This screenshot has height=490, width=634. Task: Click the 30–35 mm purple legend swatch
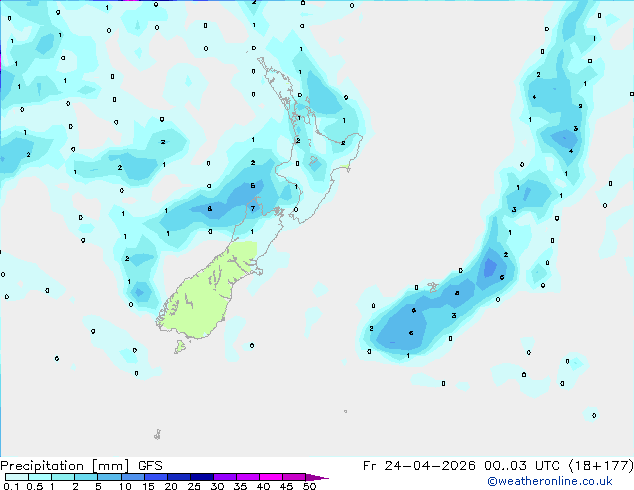click(225, 477)
